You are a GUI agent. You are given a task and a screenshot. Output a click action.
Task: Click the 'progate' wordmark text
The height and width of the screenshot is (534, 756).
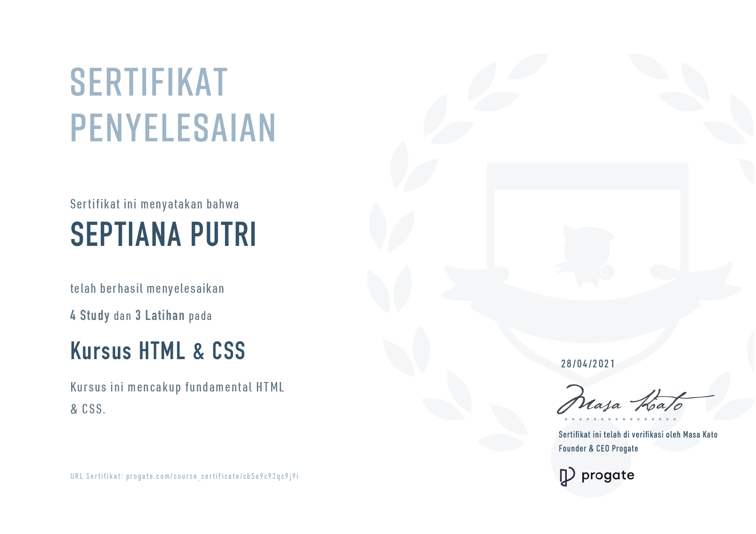coord(608,476)
